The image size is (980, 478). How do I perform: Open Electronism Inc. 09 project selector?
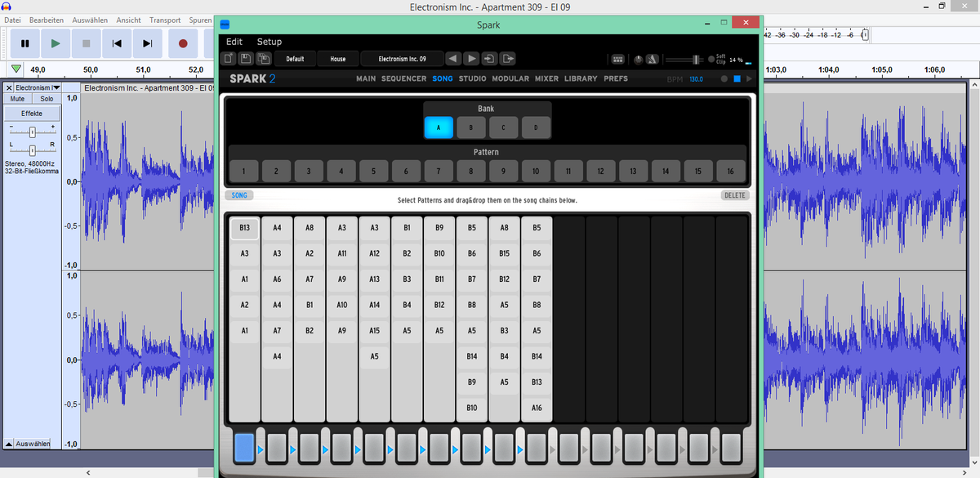click(402, 59)
